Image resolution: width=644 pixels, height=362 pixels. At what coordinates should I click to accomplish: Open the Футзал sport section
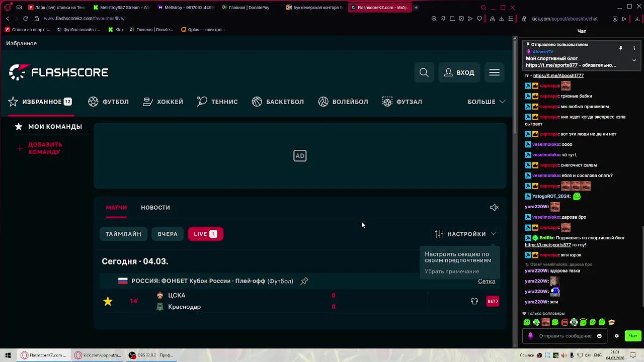coord(402,102)
